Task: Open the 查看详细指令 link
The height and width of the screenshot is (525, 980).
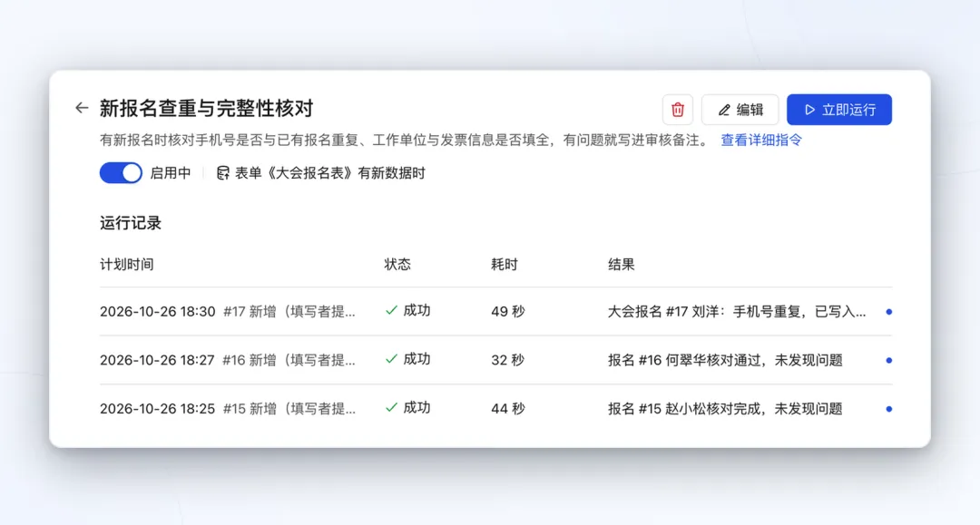Action: 760,140
